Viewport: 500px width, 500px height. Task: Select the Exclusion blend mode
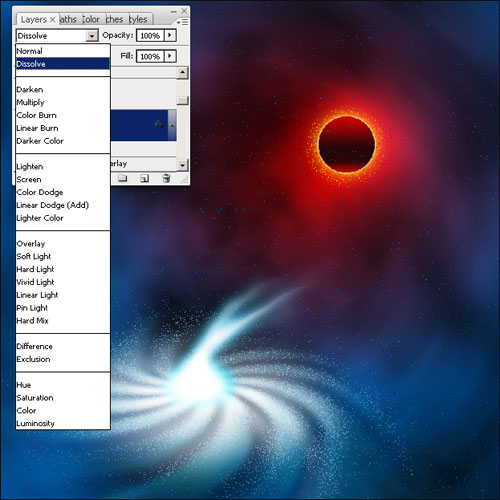click(63, 359)
